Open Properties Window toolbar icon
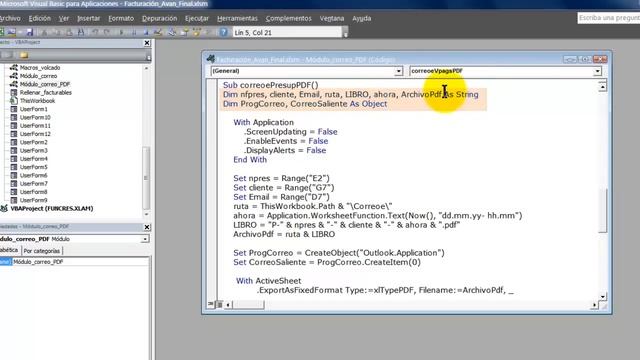 [185, 32]
